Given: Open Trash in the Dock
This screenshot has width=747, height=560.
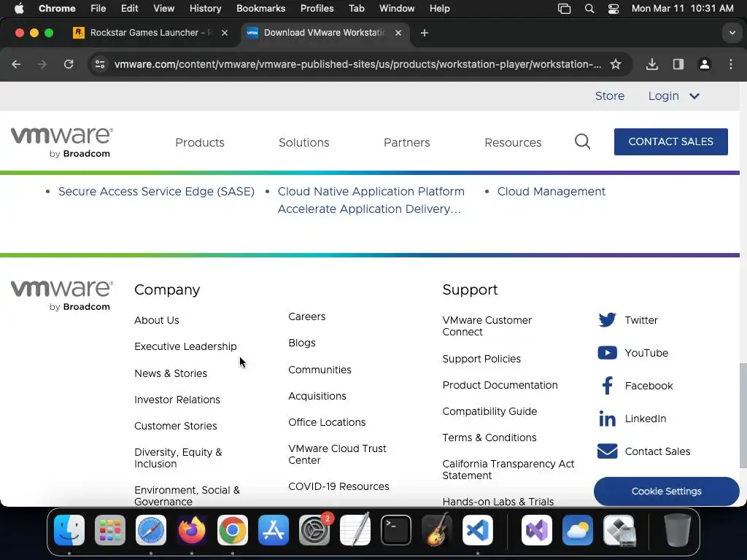Looking at the screenshot, I should [x=678, y=530].
